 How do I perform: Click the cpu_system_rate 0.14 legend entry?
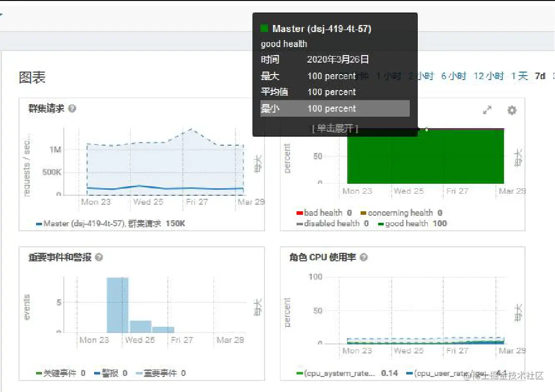coord(347,373)
